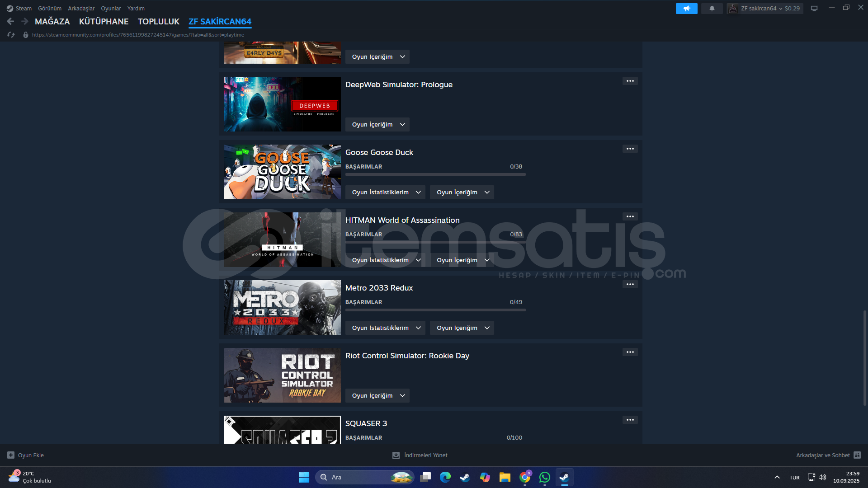Viewport: 868px width, 488px height.
Task: Open ZF SAKİRCAN64 profile tab
Action: coord(220,21)
